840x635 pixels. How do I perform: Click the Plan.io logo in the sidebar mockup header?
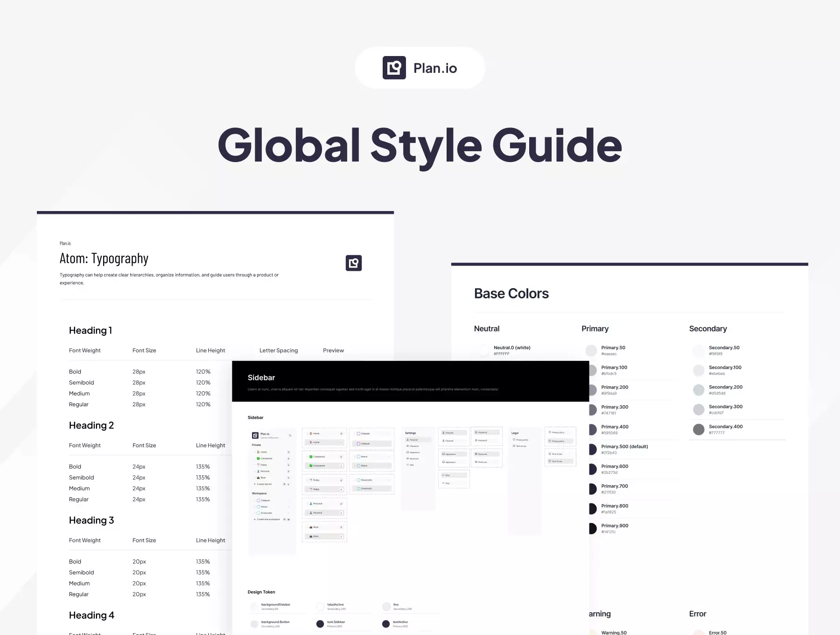[255, 435]
